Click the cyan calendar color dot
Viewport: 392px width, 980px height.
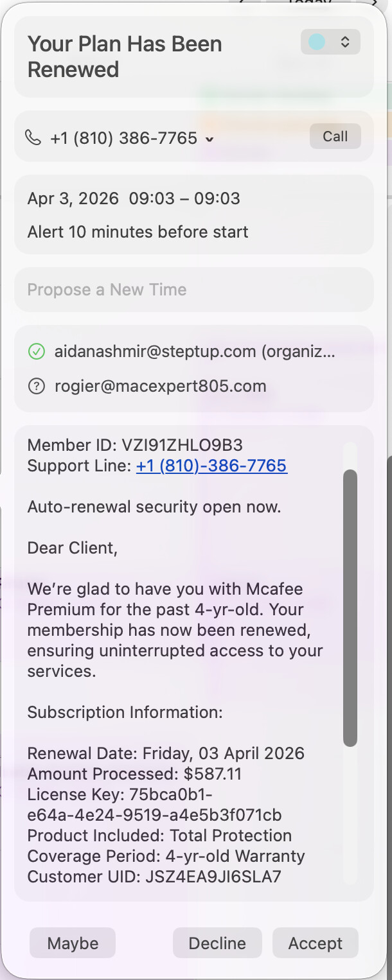tap(317, 42)
